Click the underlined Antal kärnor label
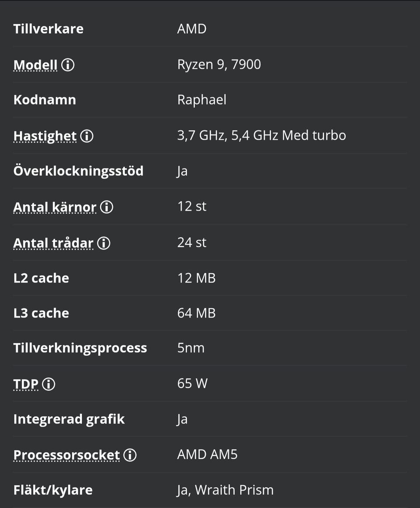Screen dimensions: 420x508 click(x=55, y=207)
